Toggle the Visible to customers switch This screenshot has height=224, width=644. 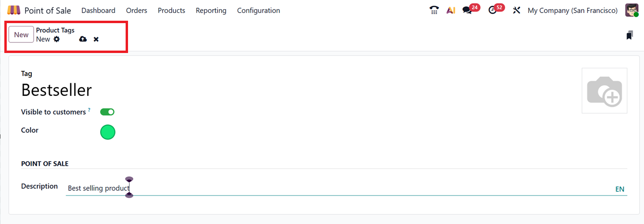(x=107, y=112)
